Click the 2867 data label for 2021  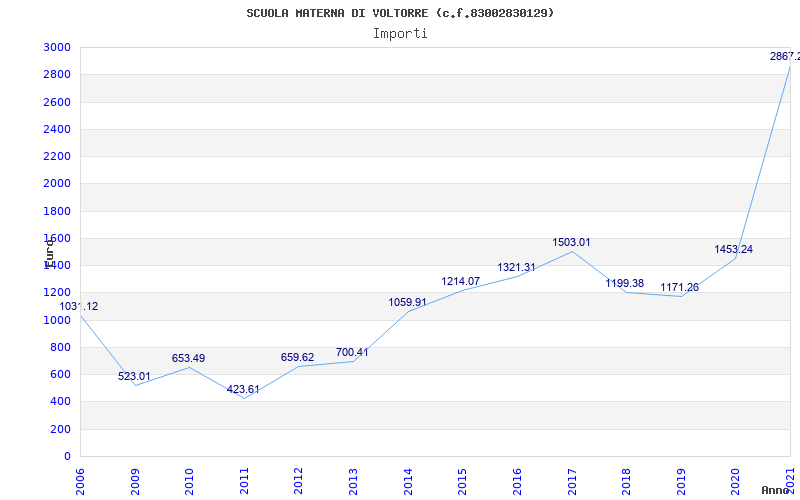click(x=785, y=56)
